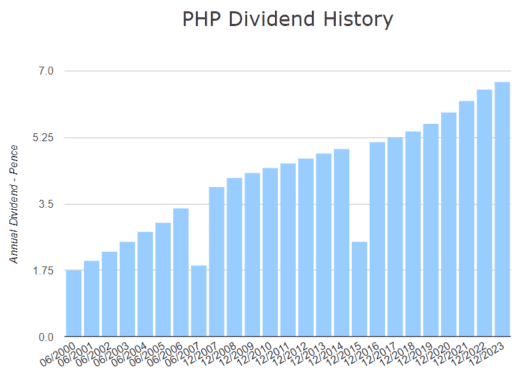Select the 06/2003 dividend bar

click(x=127, y=289)
